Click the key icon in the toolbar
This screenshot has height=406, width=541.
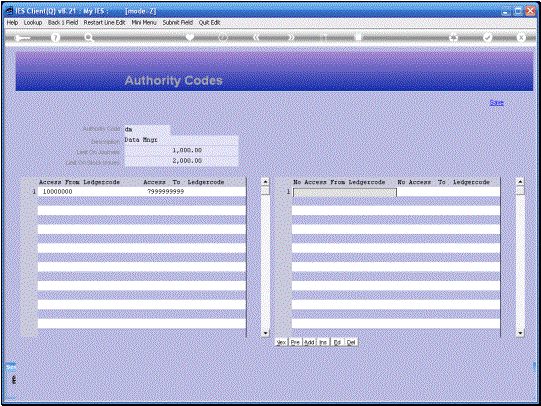(22, 38)
